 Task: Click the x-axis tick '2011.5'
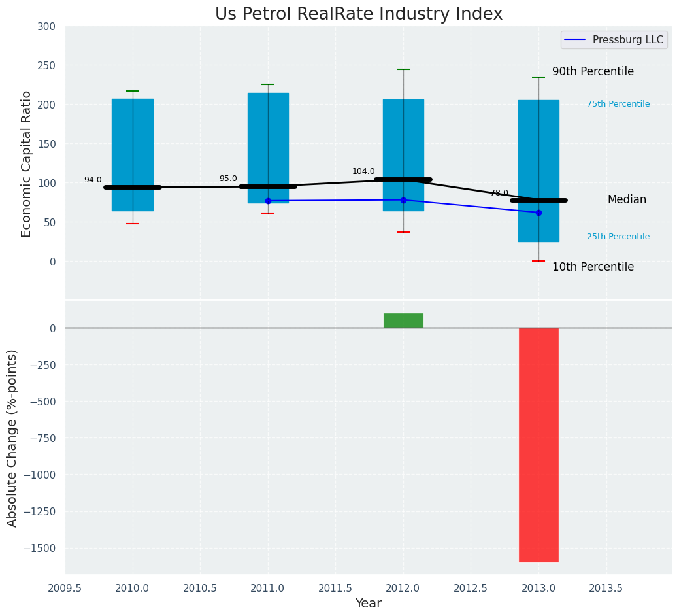336,588
